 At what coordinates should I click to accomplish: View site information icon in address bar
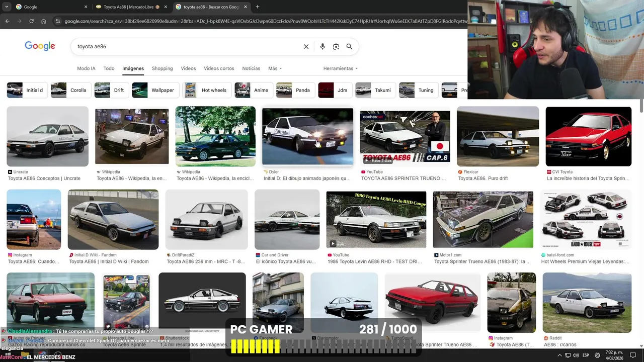[x=58, y=21]
